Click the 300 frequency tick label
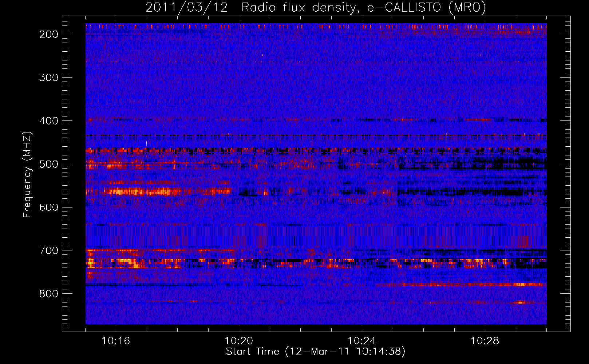 49,78
